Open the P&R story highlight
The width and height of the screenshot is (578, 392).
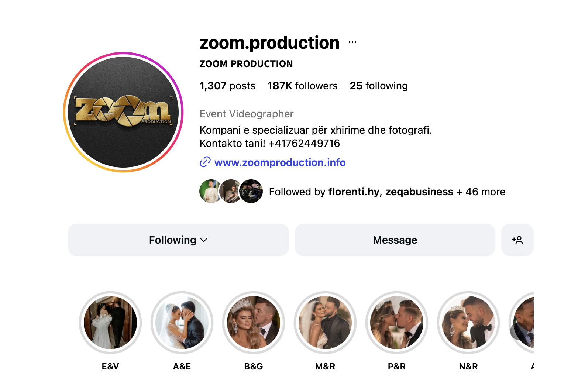[397, 323]
